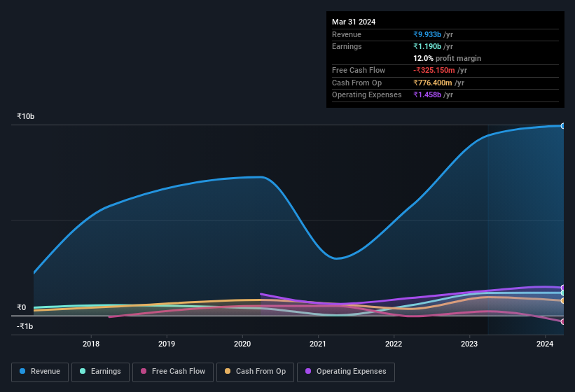Click the Earnings teal endpoint marker

[563, 293]
